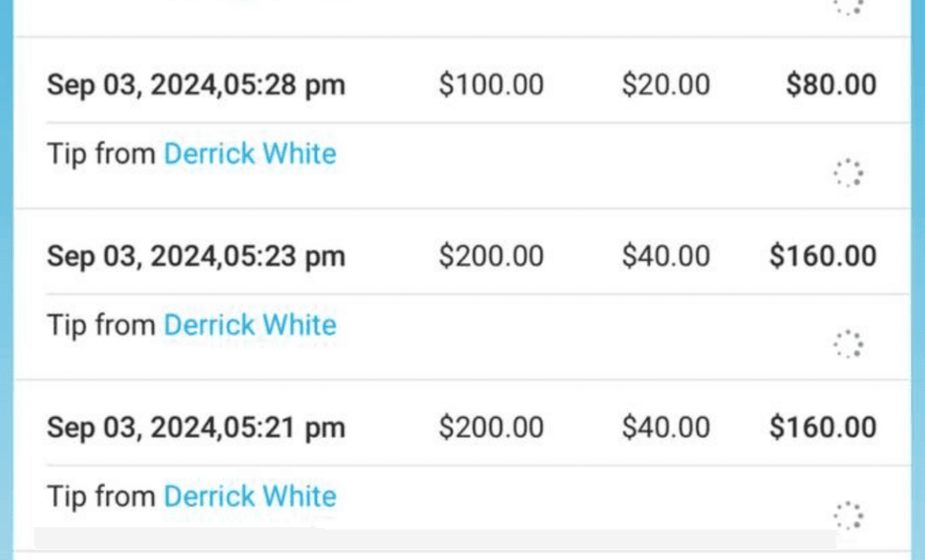Open Derrick White's profile from the 05:28 pm tip
The image size is (925, 560).
[x=250, y=153]
